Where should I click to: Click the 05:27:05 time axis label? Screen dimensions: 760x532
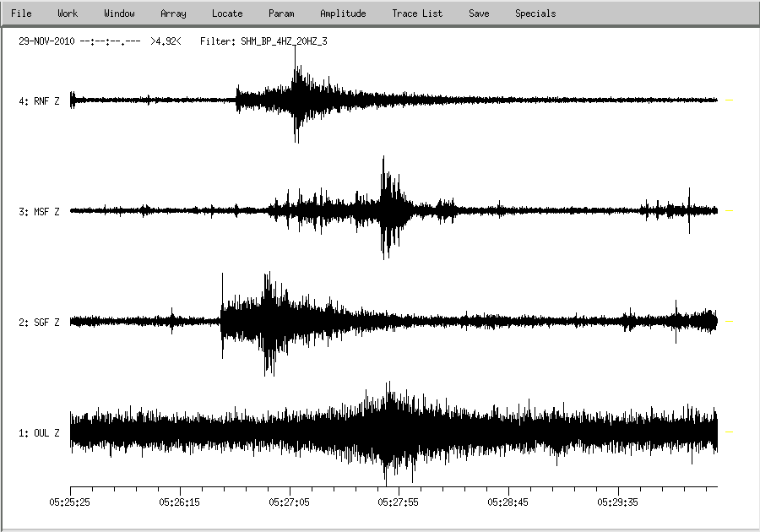coord(290,502)
